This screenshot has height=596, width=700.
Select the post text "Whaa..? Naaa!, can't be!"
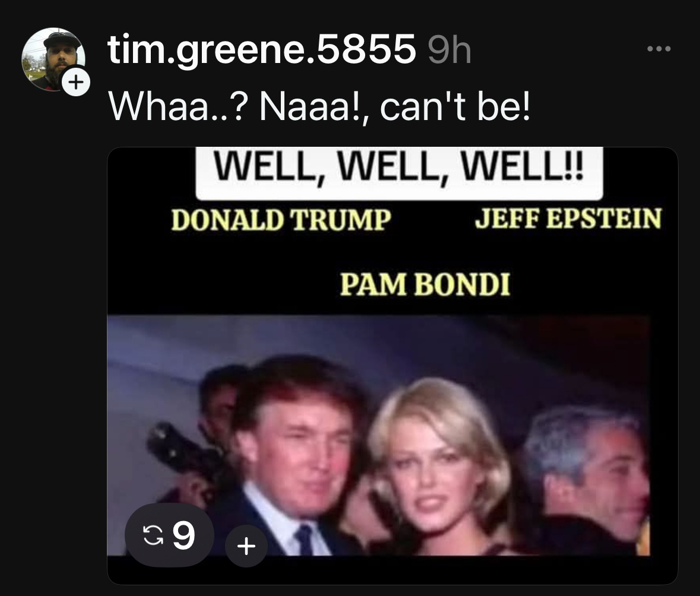pyautogui.click(x=319, y=107)
